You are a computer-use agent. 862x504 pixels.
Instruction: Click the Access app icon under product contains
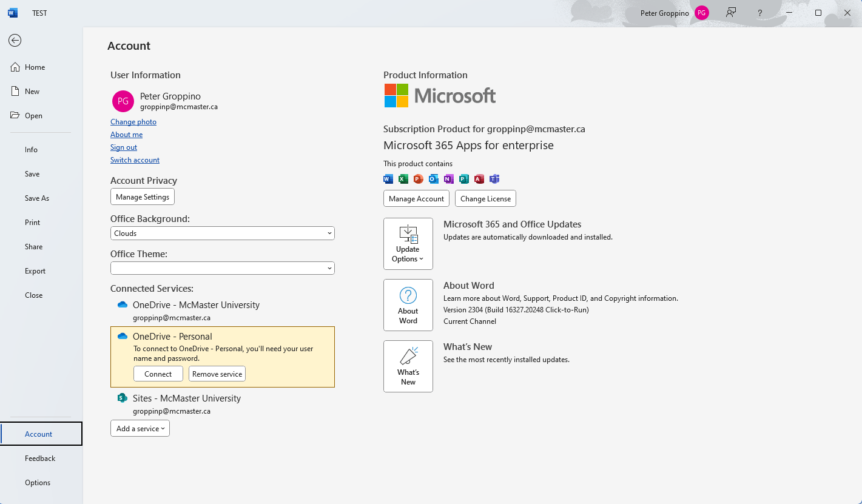[x=479, y=179]
